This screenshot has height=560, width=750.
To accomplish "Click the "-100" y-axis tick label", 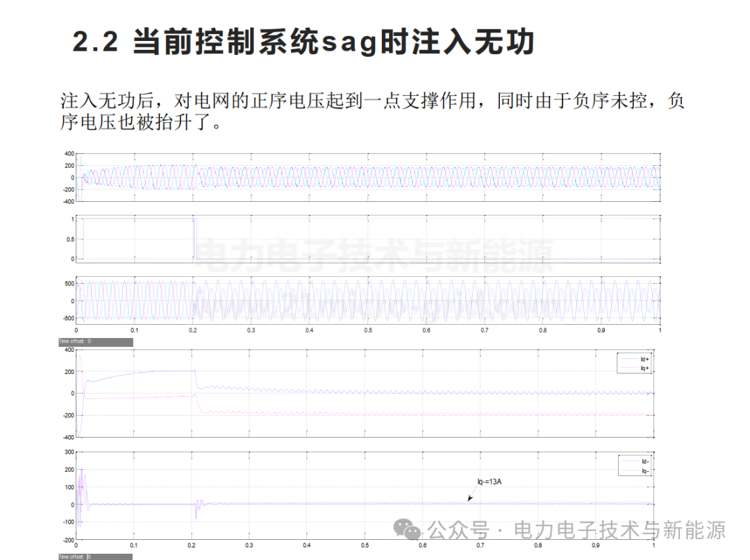I will (68, 523).
